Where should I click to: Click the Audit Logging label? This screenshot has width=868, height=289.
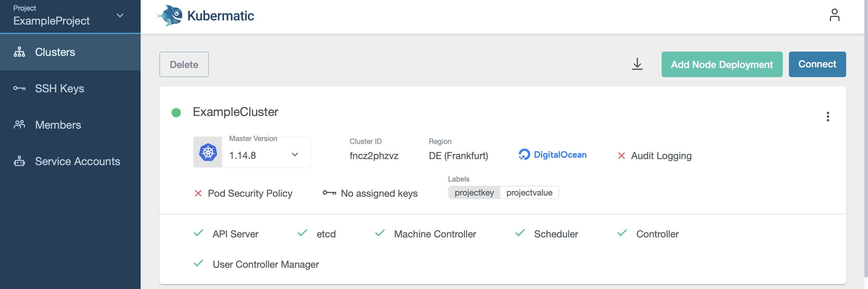(661, 156)
